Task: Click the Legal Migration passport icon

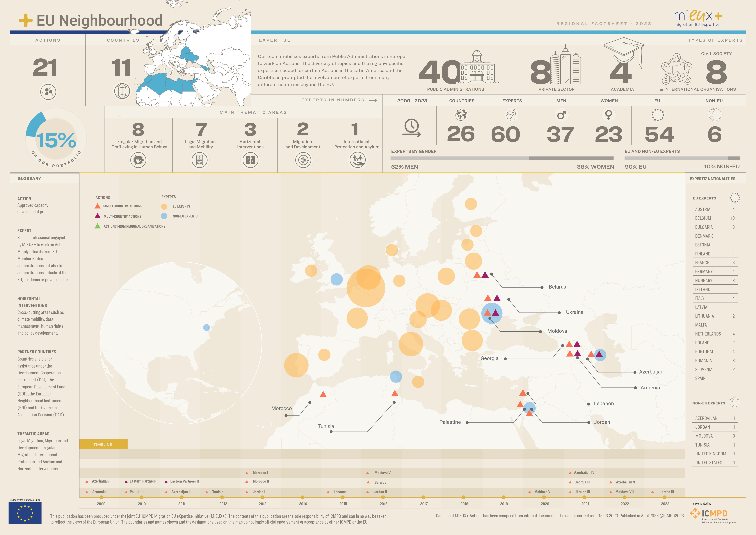Action: point(199,160)
